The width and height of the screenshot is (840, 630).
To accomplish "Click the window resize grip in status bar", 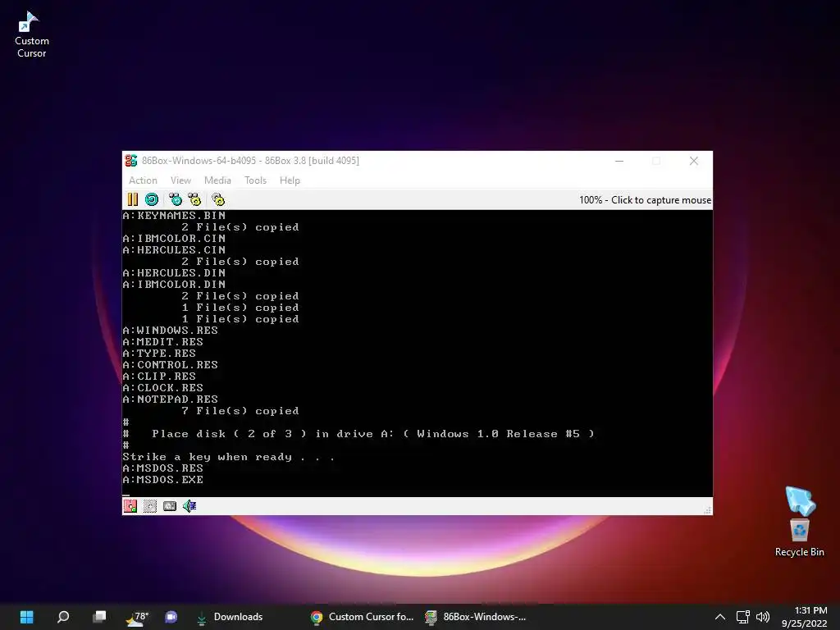I will point(707,510).
